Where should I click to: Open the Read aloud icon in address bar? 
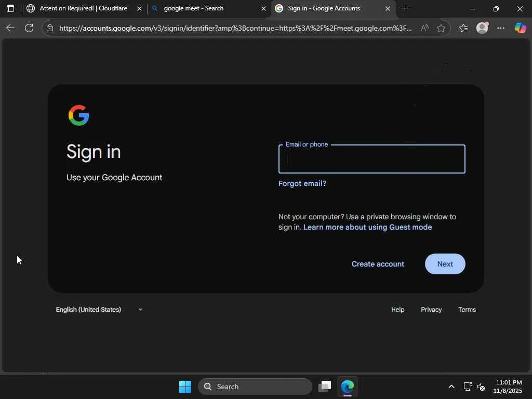tap(424, 28)
